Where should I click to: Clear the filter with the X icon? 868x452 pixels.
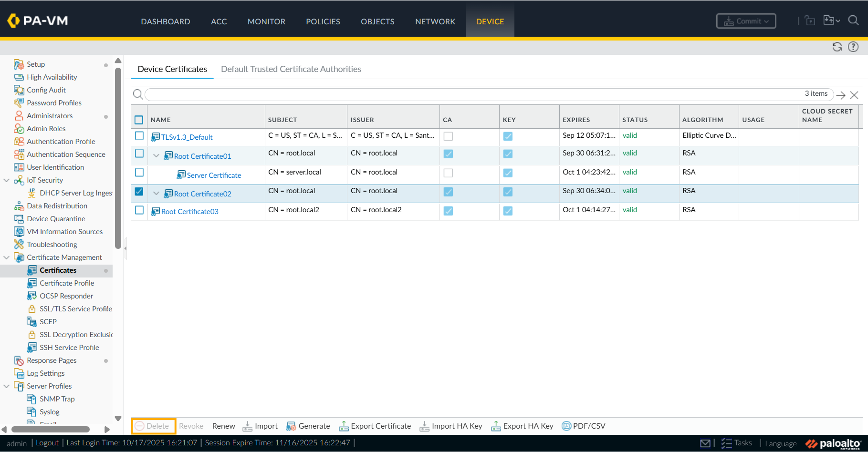tap(854, 95)
